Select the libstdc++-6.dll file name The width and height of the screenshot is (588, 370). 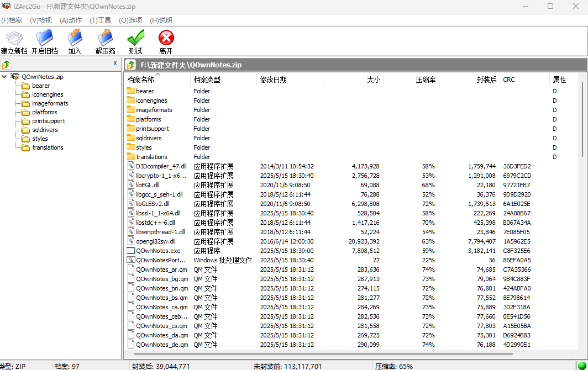click(x=156, y=223)
